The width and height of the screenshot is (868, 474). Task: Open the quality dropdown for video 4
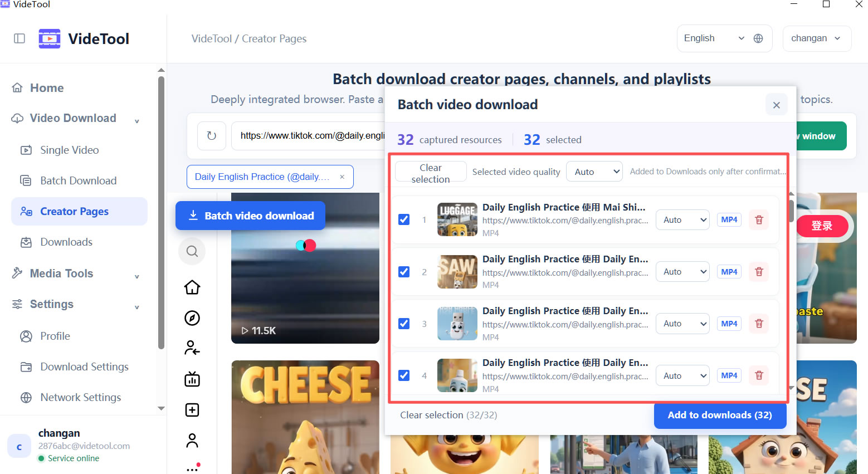[682, 376]
